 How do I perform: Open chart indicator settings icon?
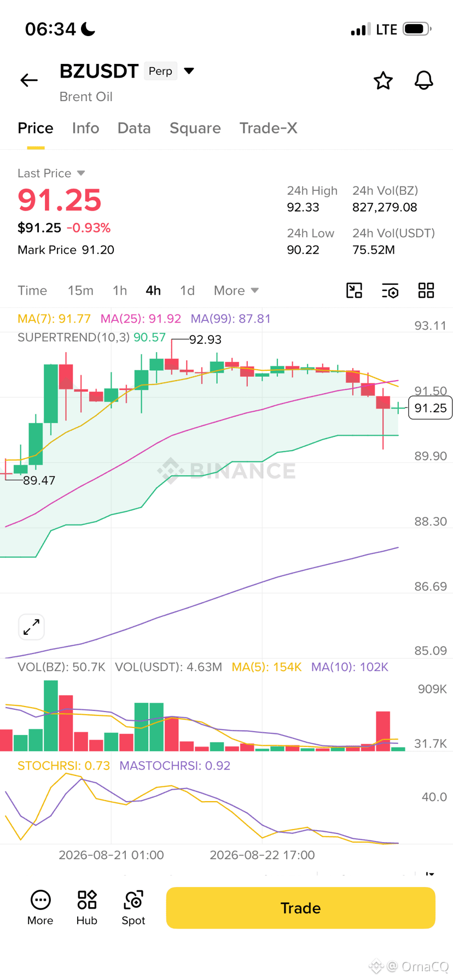[x=390, y=290]
